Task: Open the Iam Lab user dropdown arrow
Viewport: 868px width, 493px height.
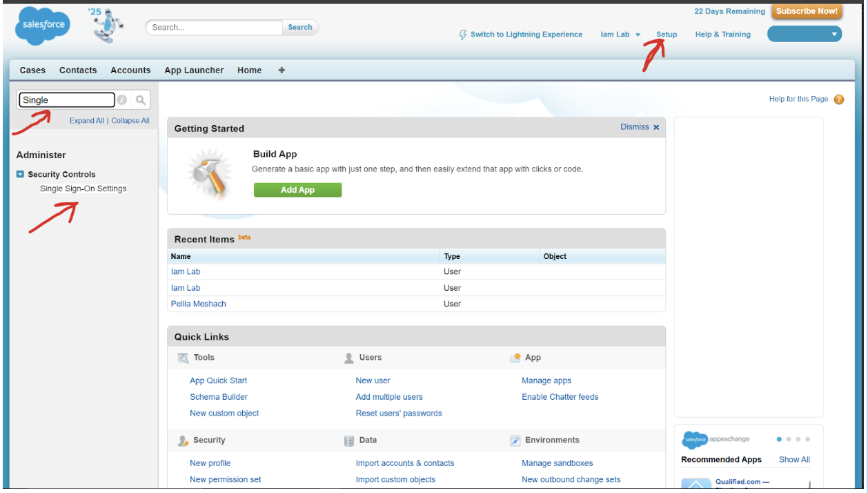Action: (638, 35)
